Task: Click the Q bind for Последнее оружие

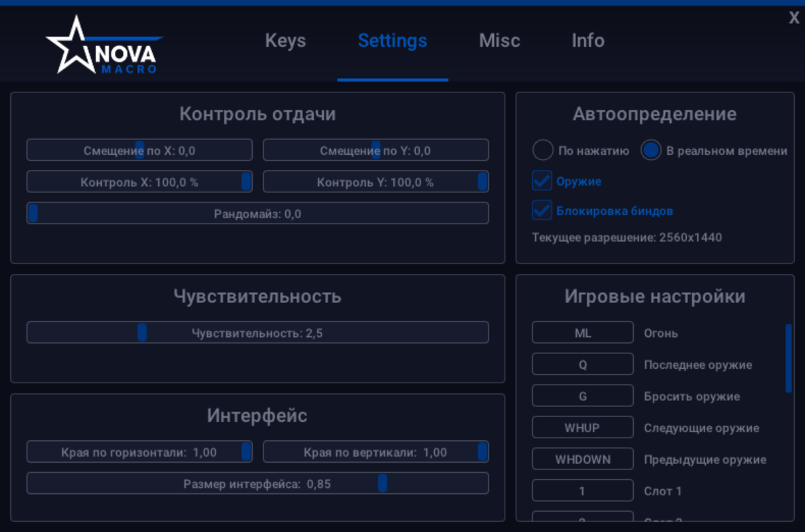Action: [582, 364]
